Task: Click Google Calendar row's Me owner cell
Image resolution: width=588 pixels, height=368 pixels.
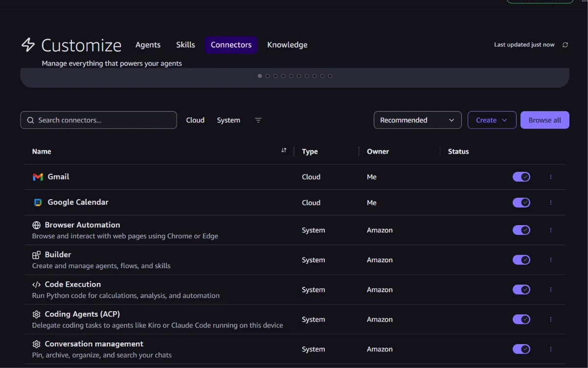Action: pyautogui.click(x=372, y=203)
